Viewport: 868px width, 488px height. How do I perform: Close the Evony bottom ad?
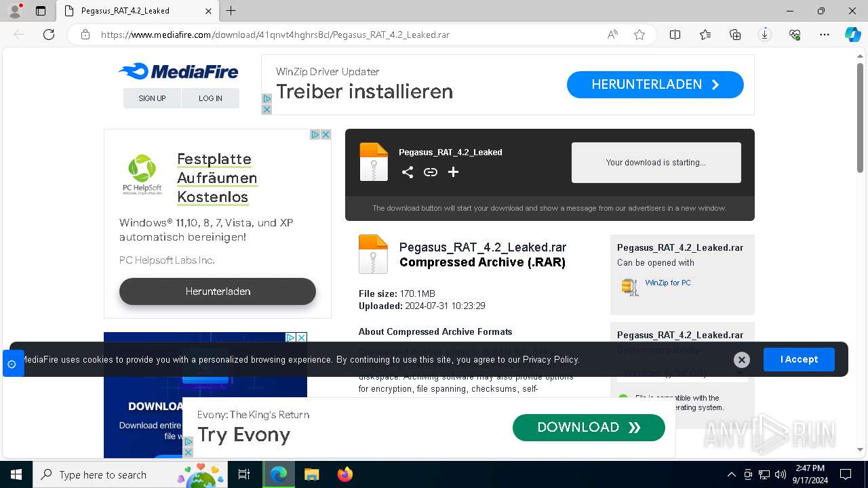[189, 452]
